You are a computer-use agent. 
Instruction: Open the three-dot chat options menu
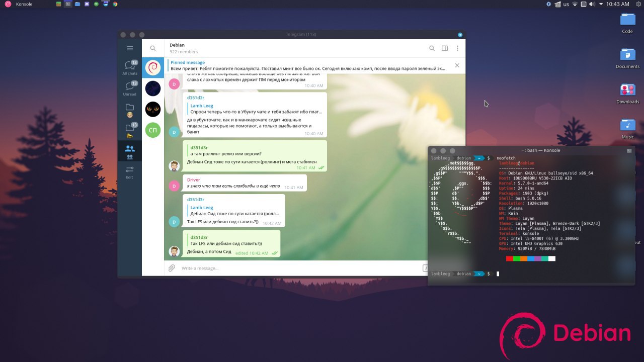[x=457, y=48]
